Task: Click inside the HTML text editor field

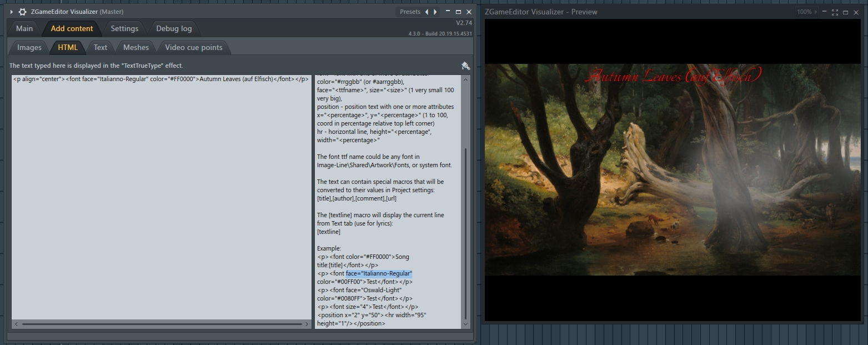Action: pos(162,197)
